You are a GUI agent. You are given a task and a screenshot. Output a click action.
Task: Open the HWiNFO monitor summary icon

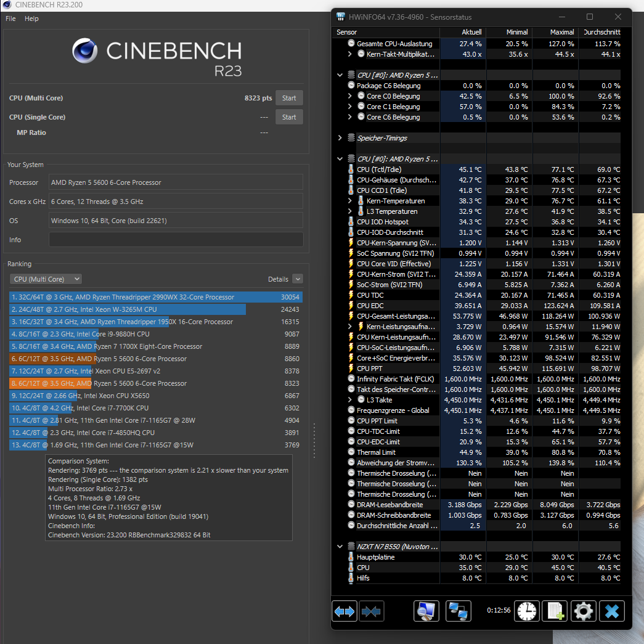pyautogui.click(x=426, y=611)
